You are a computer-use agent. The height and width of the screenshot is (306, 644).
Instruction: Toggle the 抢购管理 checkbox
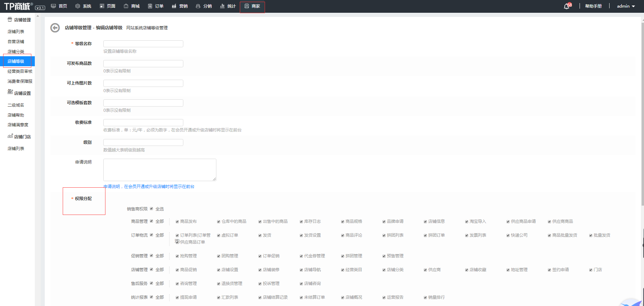pos(177,256)
